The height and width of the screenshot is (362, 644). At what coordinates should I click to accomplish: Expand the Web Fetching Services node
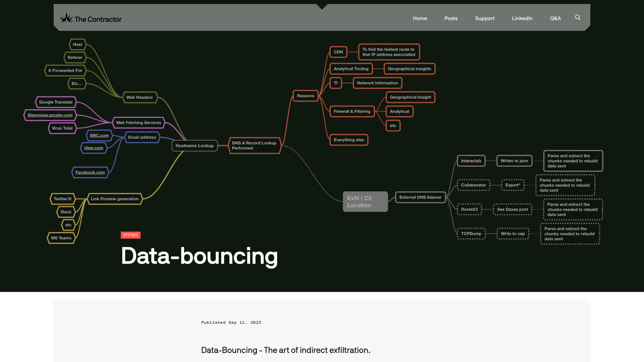pyautogui.click(x=139, y=122)
